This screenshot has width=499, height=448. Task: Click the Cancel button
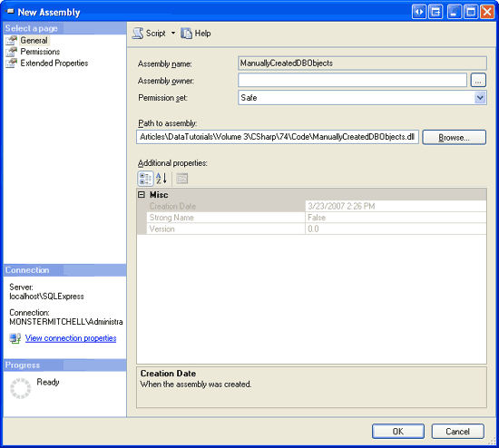click(x=457, y=432)
